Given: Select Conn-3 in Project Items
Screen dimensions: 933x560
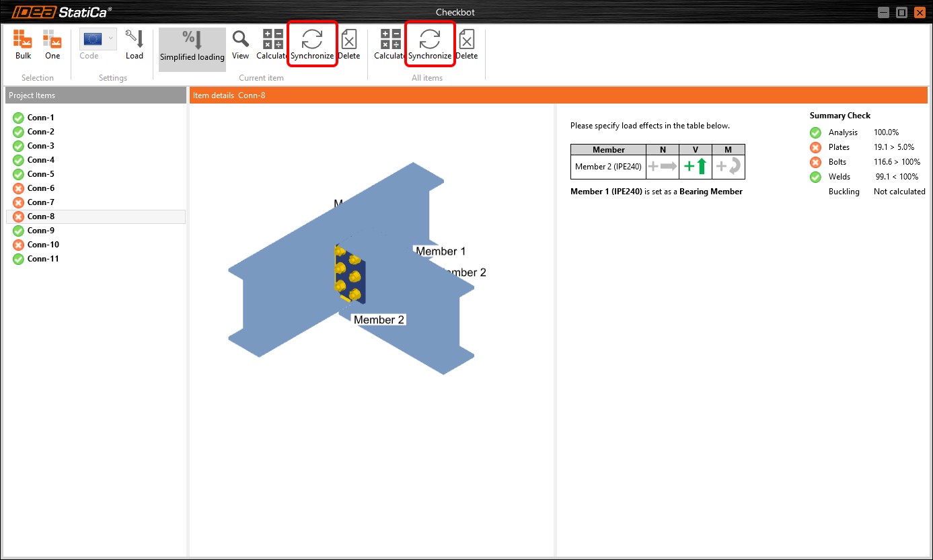Looking at the screenshot, I should pyautogui.click(x=96, y=146).
